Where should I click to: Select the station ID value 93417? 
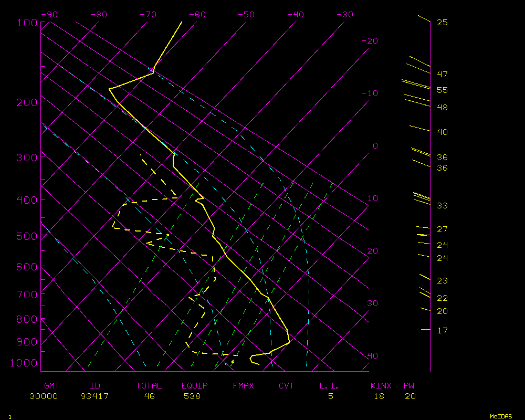tap(94, 396)
